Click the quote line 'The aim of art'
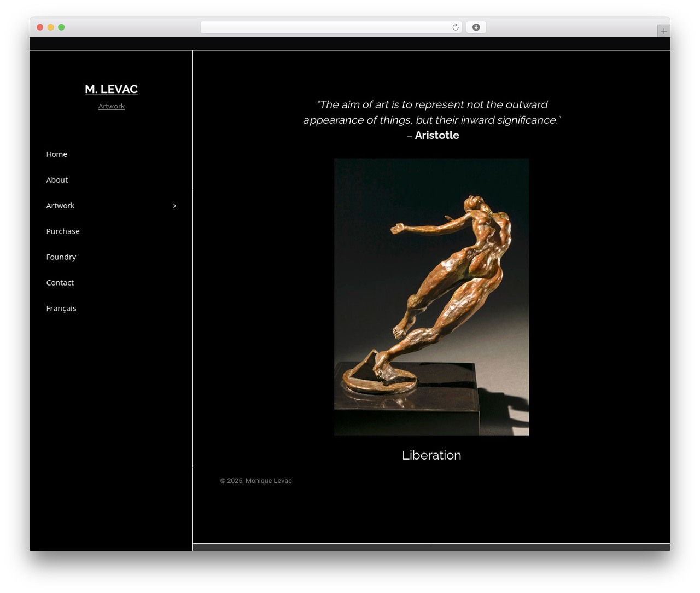 [x=432, y=104]
